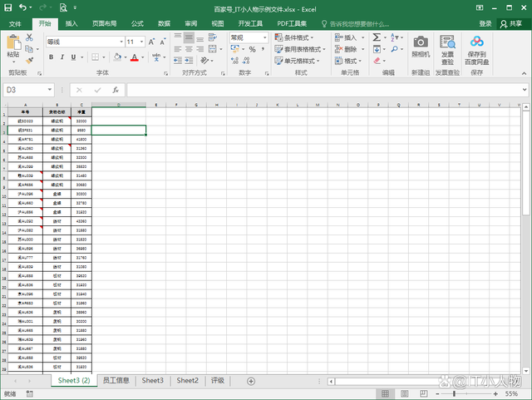Expand the formula bar
Image resolution: width=532 pixels, height=400 pixels.
point(525,90)
